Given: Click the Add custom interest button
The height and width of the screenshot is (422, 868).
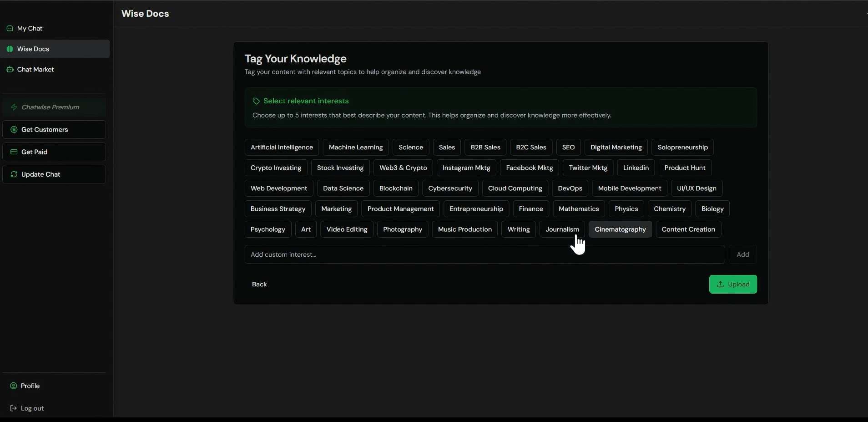Looking at the screenshot, I should (742, 254).
